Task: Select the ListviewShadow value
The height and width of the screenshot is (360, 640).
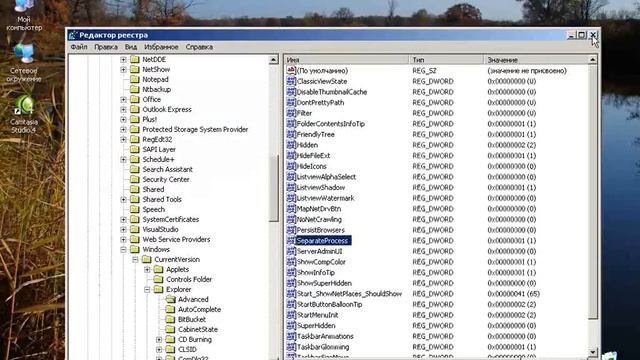Action: point(321,187)
